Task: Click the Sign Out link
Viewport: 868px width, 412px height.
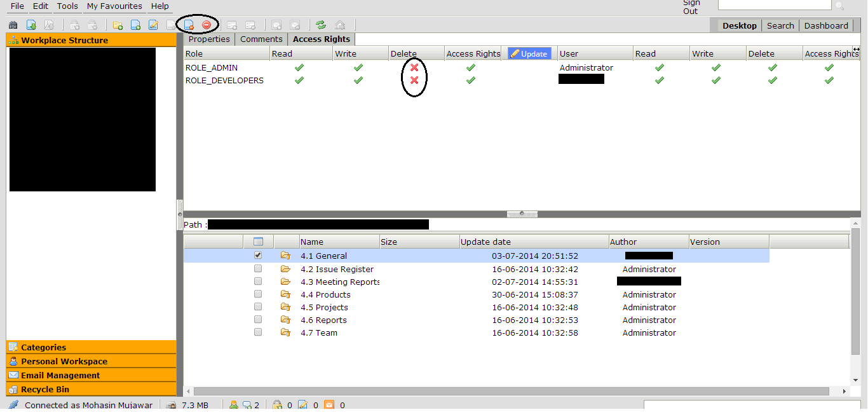Action: point(691,7)
